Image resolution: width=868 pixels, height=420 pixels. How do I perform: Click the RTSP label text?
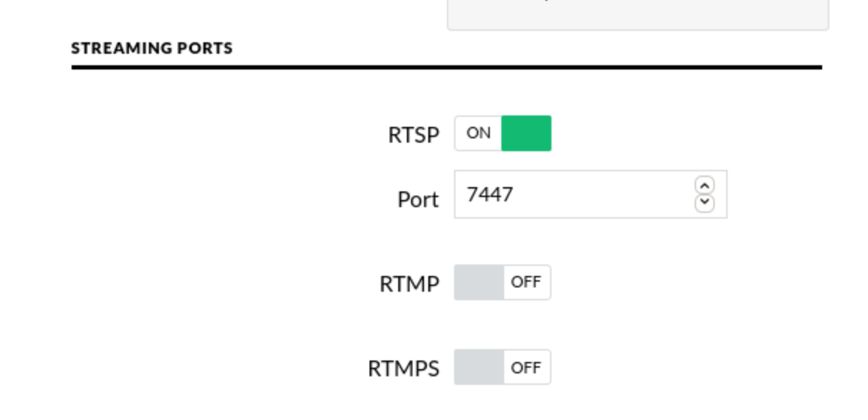[413, 135]
